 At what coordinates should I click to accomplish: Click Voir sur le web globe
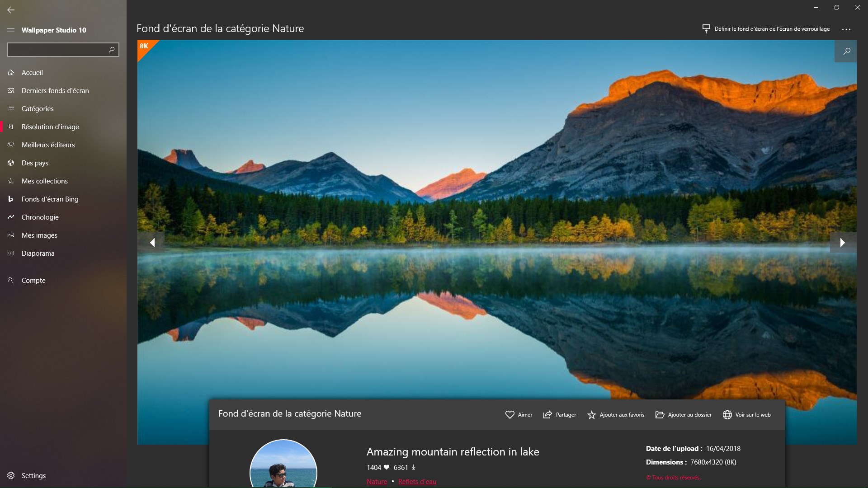747,415
